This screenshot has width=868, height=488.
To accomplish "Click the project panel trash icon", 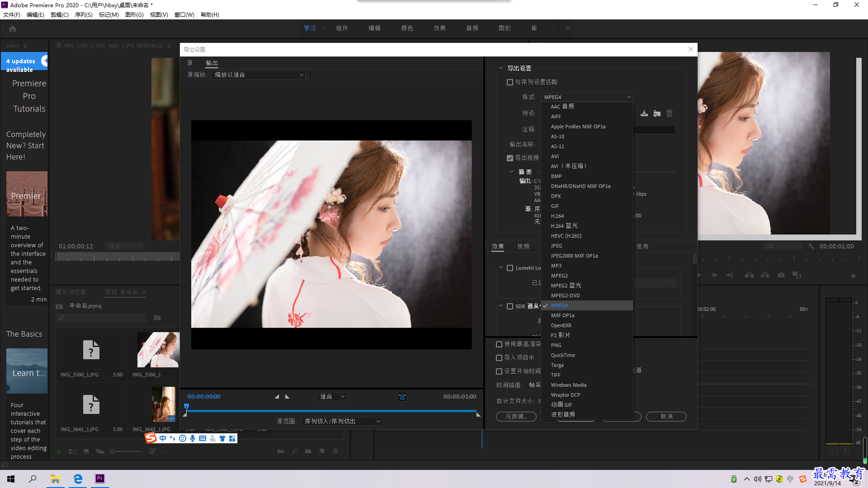I will point(335,451).
